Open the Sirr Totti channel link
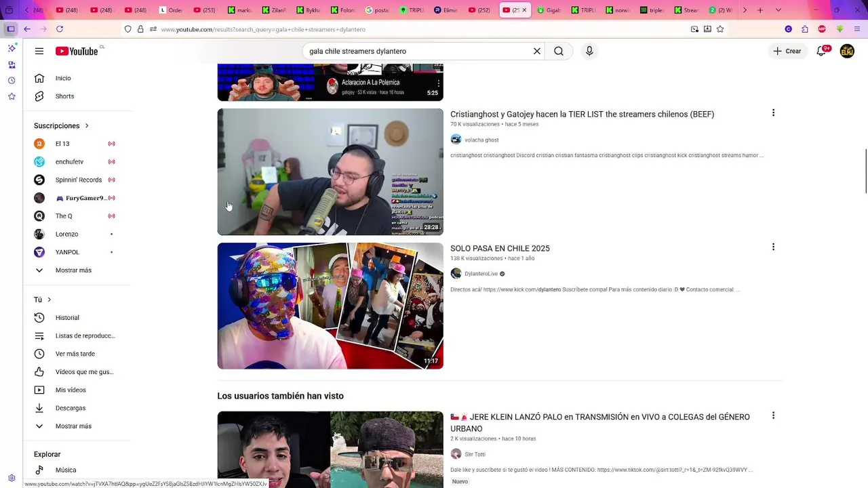868x488 pixels. click(x=475, y=454)
